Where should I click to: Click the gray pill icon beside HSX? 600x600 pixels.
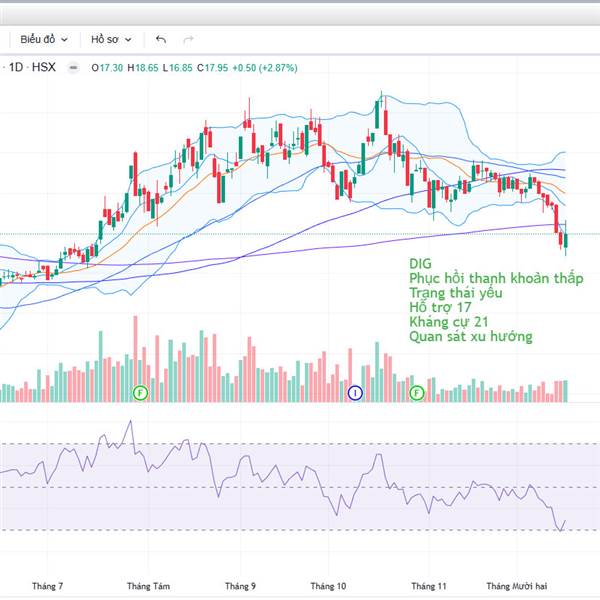click(x=73, y=68)
